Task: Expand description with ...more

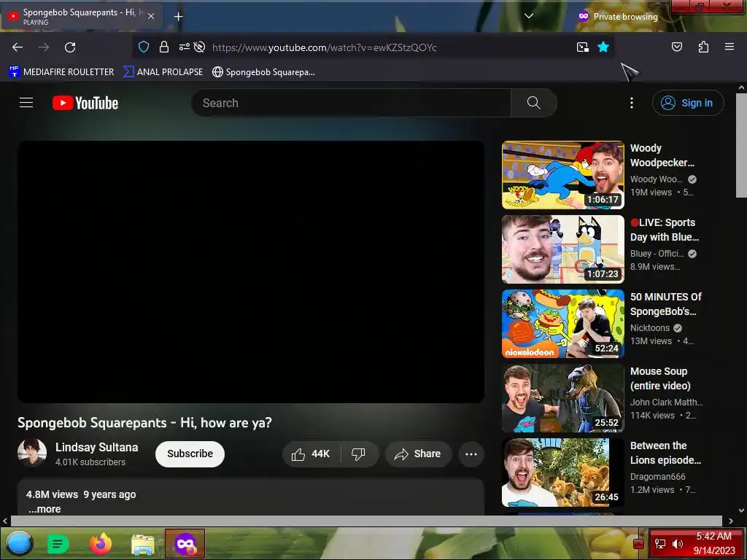Action: [44, 509]
